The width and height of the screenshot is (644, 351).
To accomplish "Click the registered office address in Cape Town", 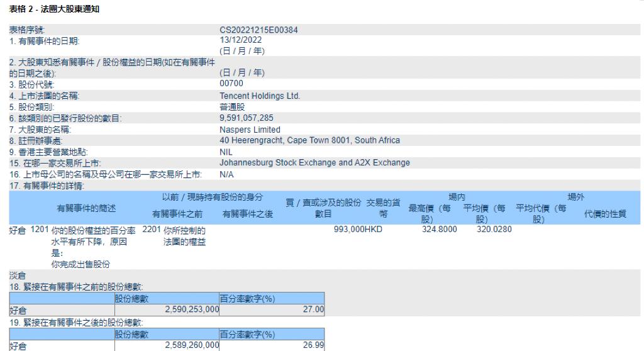I will [x=309, y=140].
